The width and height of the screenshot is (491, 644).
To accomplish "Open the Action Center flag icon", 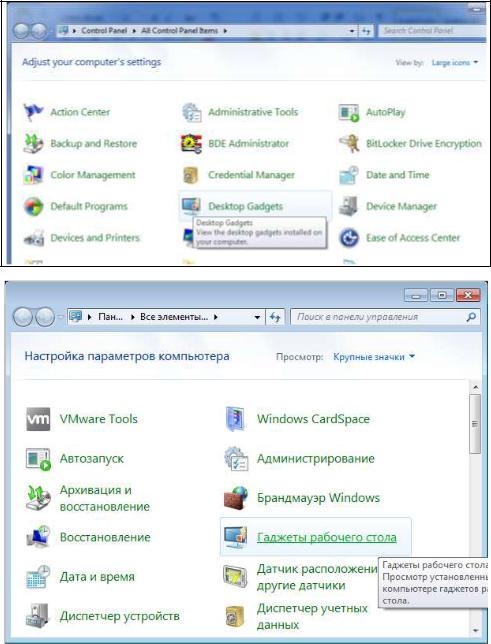I will (x=33, y=112).
